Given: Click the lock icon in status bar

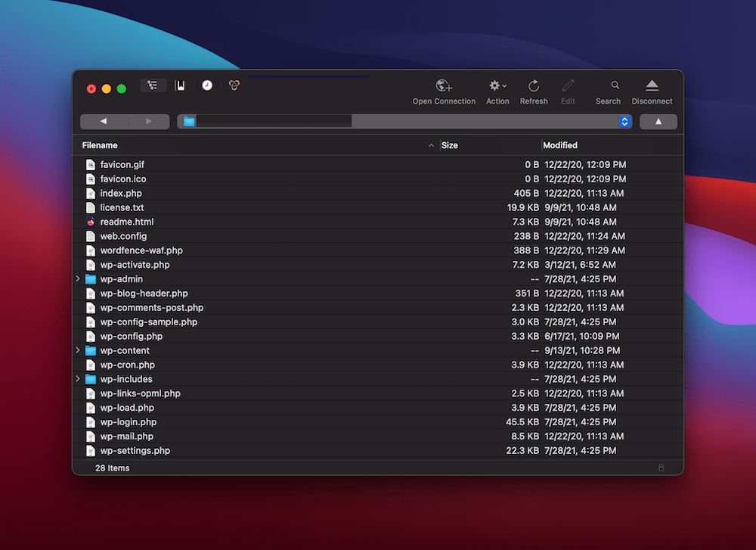Looking at the screenshot, I should click(661, 468).
